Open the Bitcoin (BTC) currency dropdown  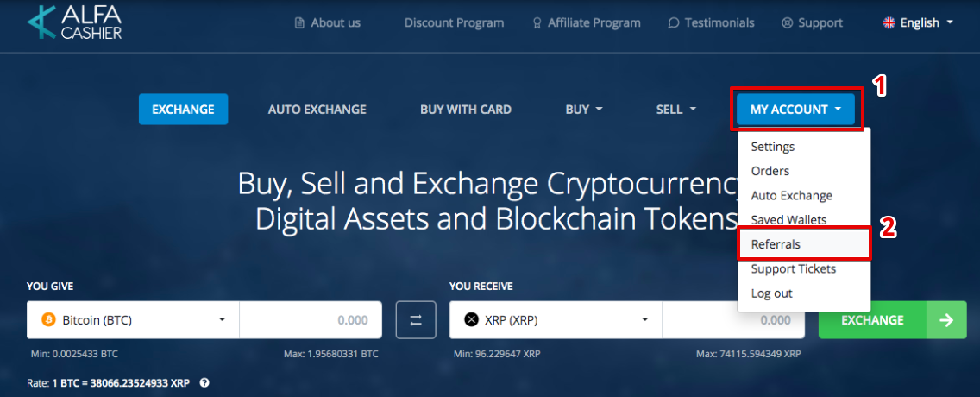click(133, 320)
